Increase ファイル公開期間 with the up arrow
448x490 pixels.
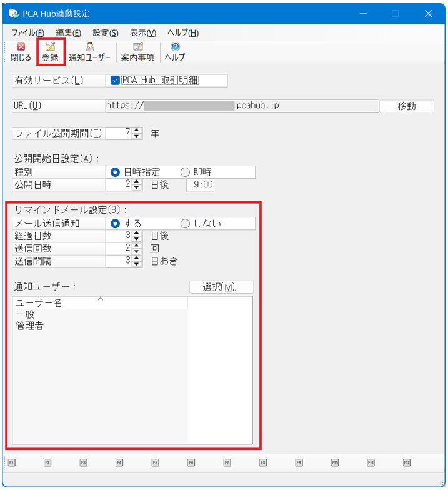click(x=136, y=130)
